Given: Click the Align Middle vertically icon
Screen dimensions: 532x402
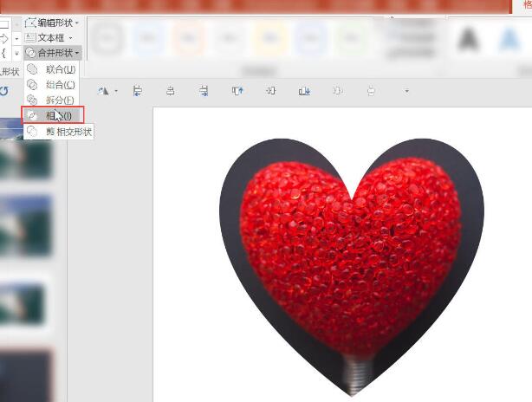Looking at the screenshot, I should pyautogui.click(x=270, y=91).
